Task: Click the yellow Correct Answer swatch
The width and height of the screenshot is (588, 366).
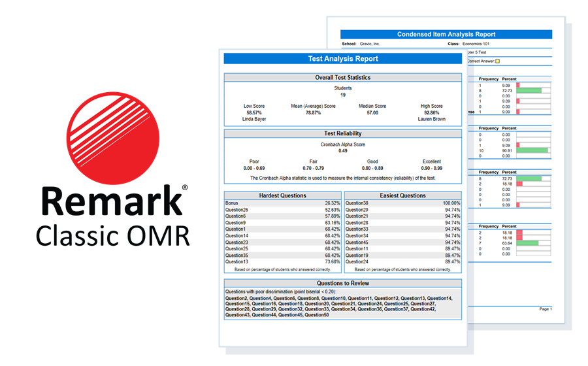Action: tap(497, 61)
